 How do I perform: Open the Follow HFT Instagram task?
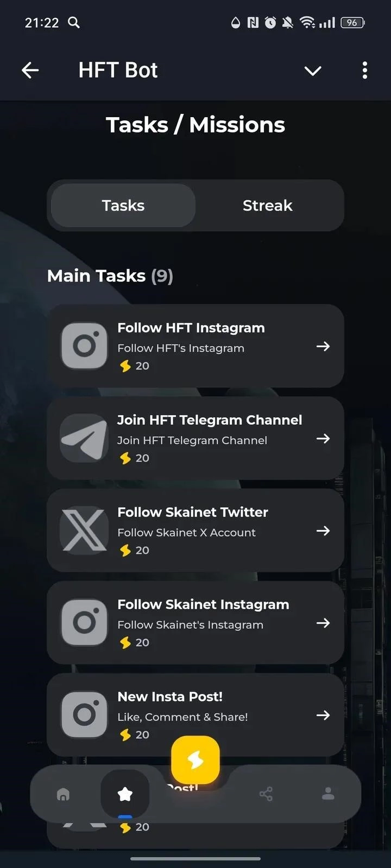coord(195,346)
